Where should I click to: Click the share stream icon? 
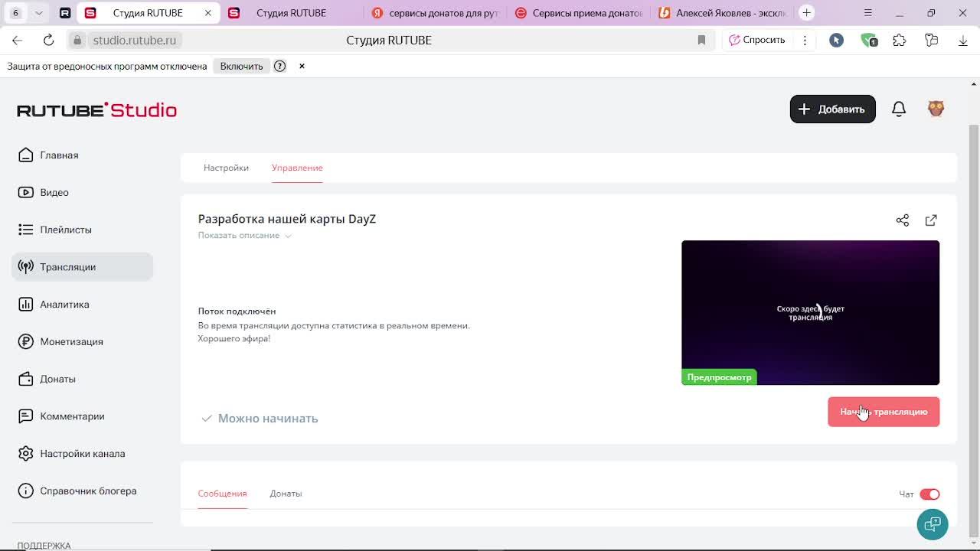(x=903, y=220)
